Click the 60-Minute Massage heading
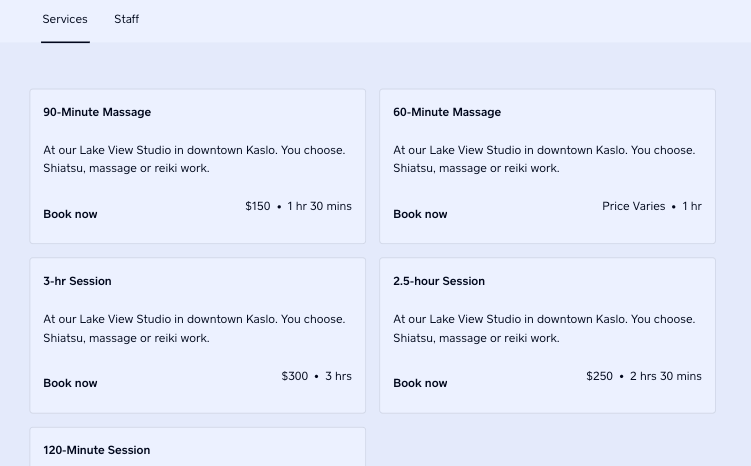Image resolution: width=751 pixels, height=466 pixels. coord(447,112)
